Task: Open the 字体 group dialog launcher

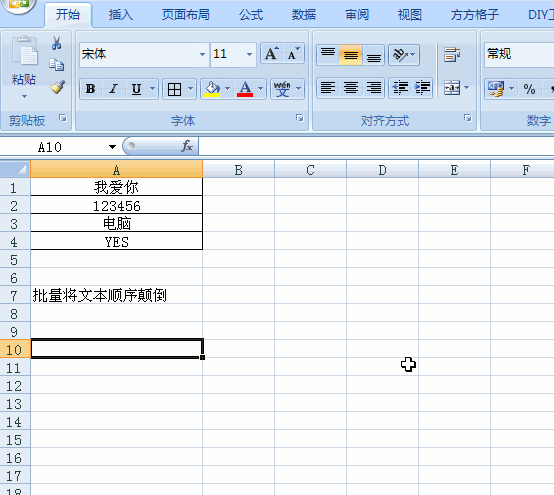Action: point(300,118)
